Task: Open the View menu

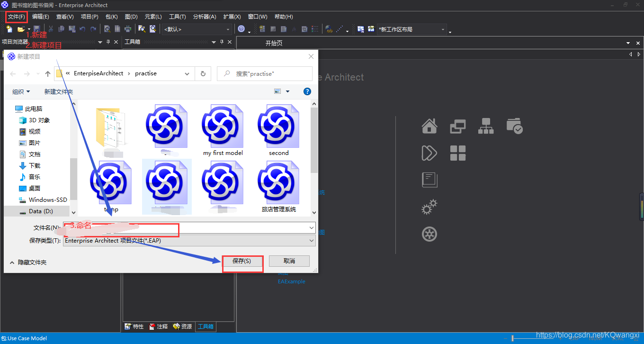Action: 65,17
